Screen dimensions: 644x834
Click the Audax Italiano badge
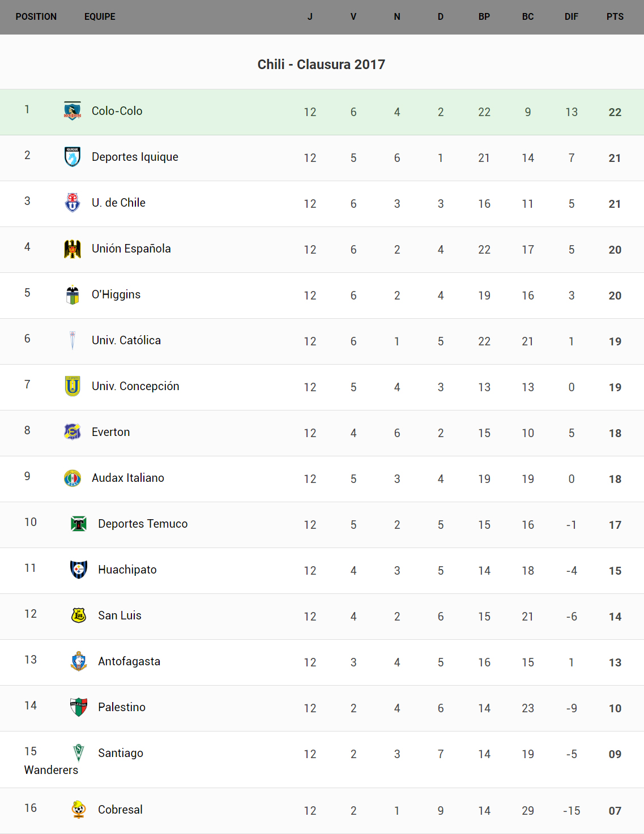pos(72,478)
